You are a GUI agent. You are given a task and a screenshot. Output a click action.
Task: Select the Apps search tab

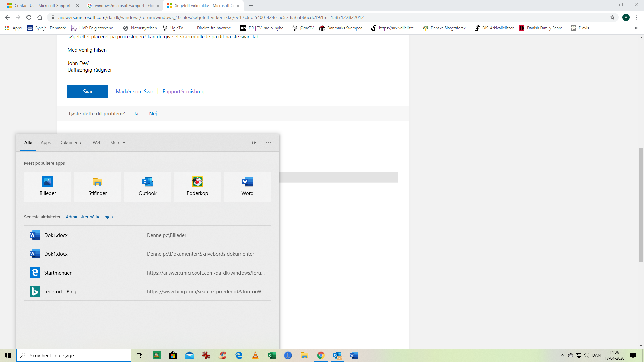(x=46, y=142)
